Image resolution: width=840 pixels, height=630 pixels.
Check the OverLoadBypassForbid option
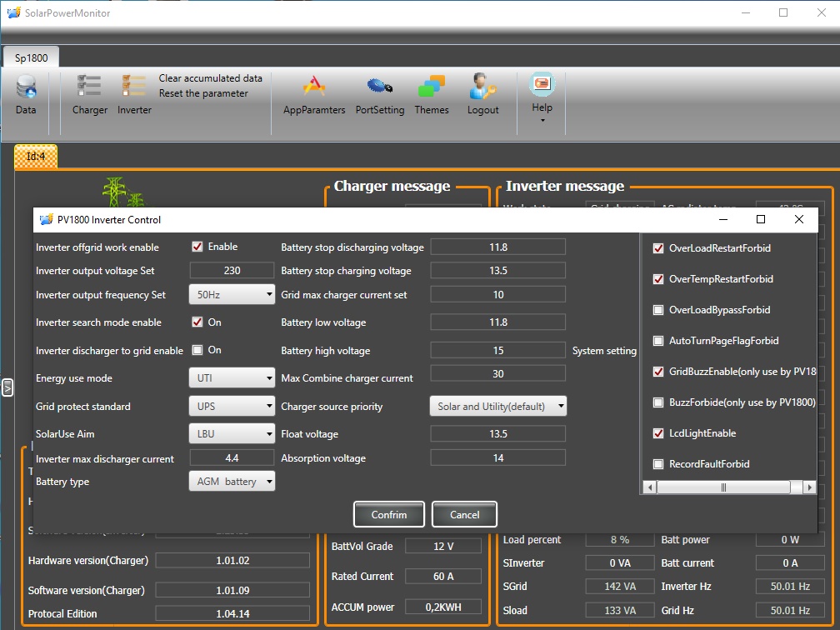(x=658, y=310)
